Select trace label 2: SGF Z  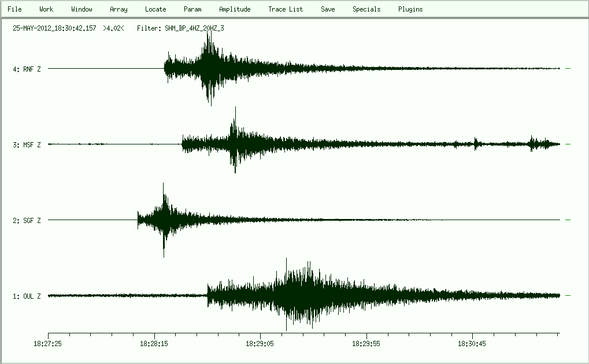(x=27, y=221)
